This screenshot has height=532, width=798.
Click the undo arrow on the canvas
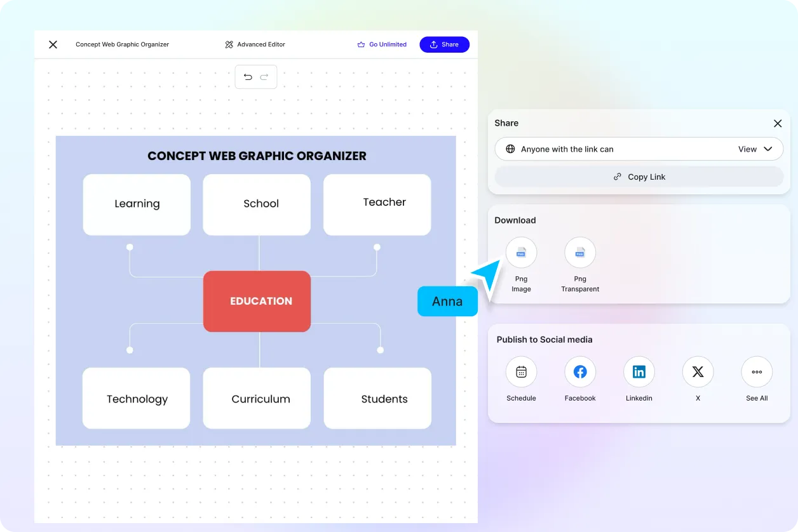[248, 76]
